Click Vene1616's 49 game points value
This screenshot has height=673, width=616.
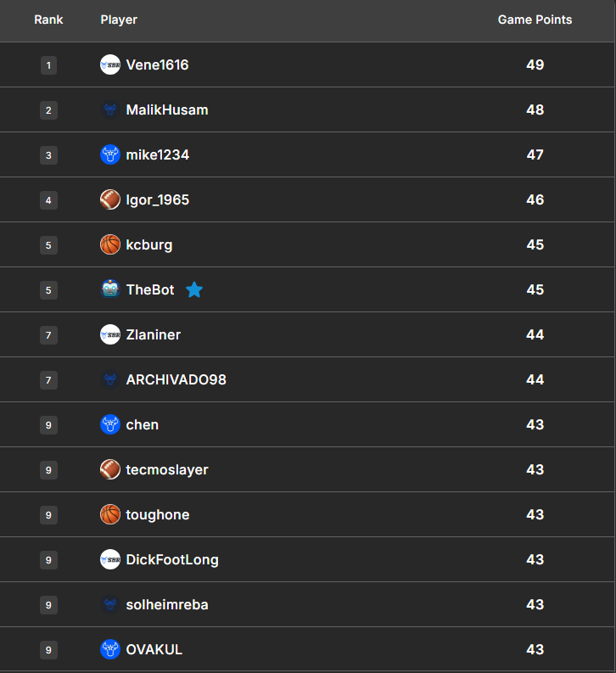(x=535, y=64)
